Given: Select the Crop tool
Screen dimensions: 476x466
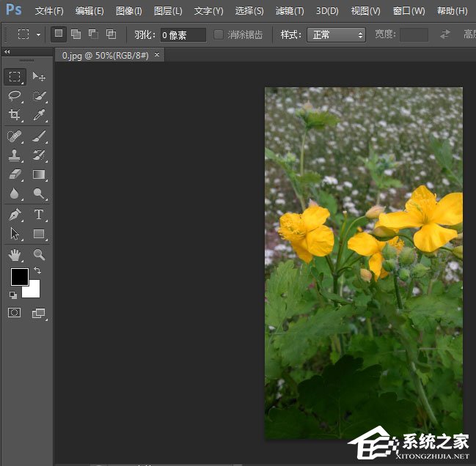Looking at the screenshot, I should tap(15, 115).
